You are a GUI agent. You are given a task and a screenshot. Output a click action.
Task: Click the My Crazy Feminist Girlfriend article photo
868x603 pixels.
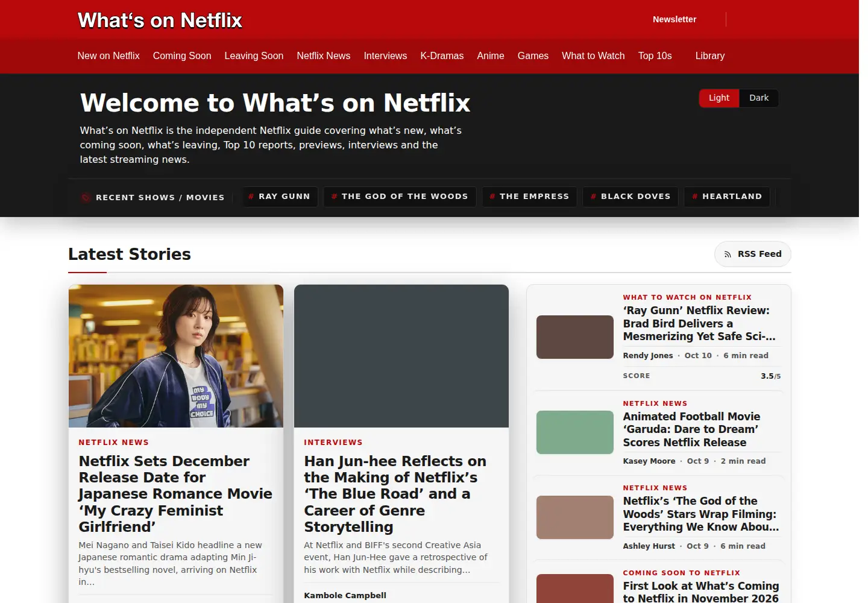click(x=176, y=356)
